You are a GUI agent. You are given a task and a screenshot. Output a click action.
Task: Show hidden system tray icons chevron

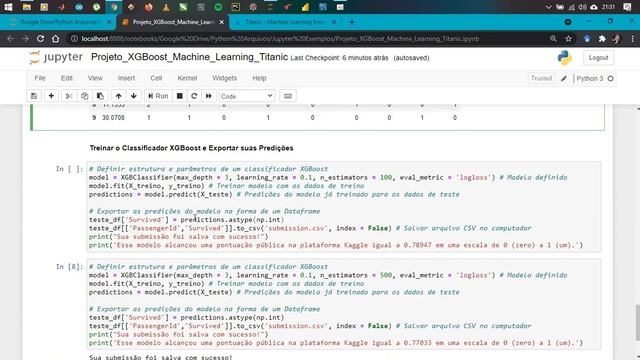[x=549, y=7]
